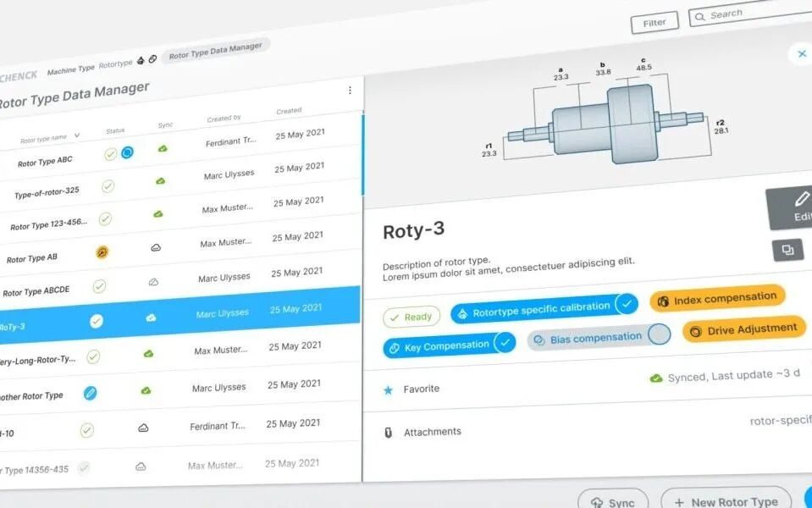Click the duplicate copy icon button
812x508 pixels.
point(787,250)
